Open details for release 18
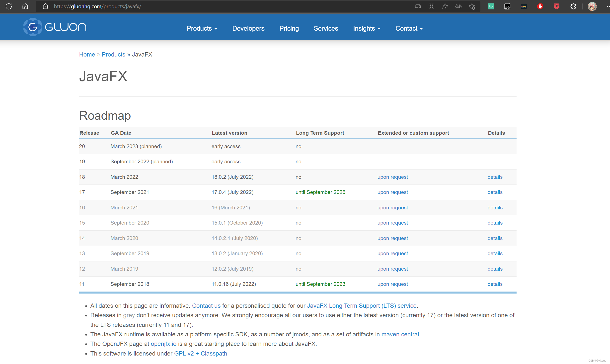Screen dimensions: 610x364 pyautogui.click(x=495, y=177)
